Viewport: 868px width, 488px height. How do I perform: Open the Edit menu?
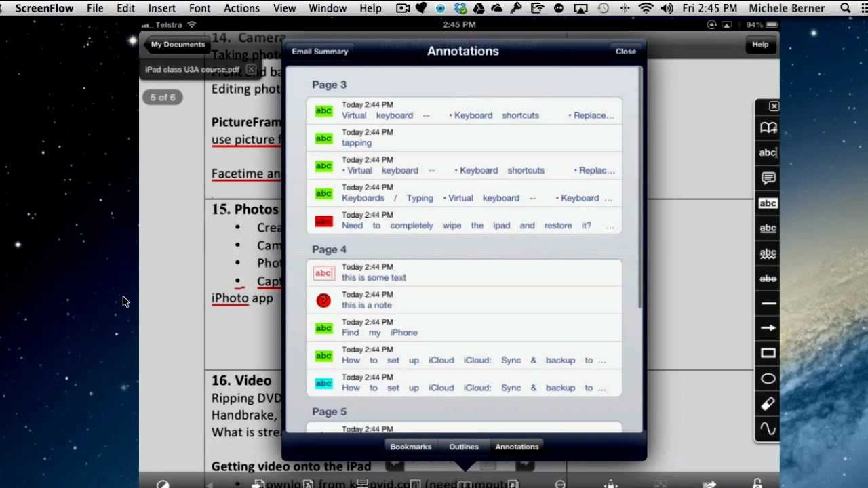click(125, 8)
